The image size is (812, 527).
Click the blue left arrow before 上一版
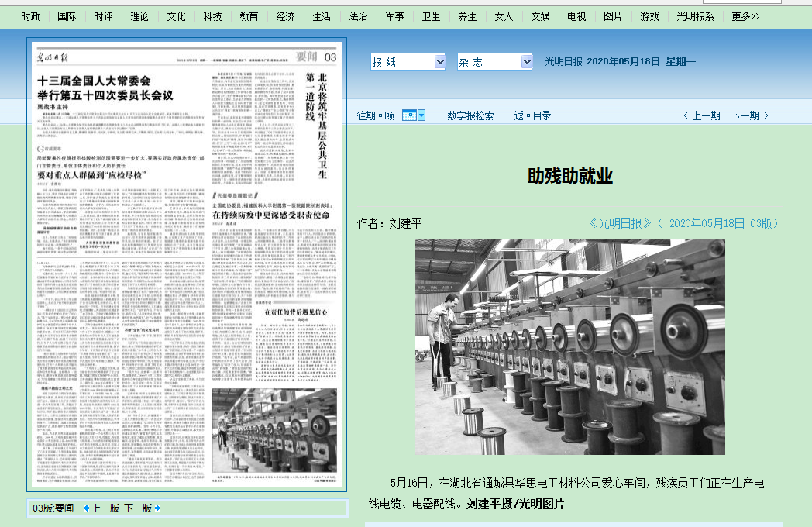(87, 508)
